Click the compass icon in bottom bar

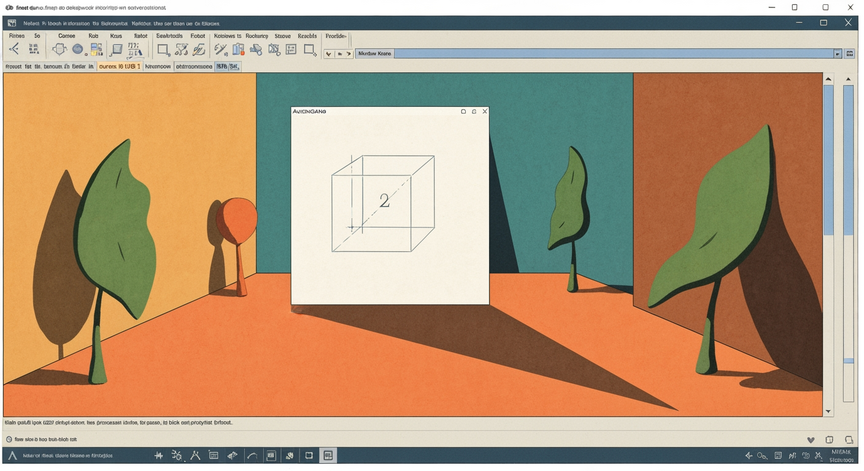195,456
